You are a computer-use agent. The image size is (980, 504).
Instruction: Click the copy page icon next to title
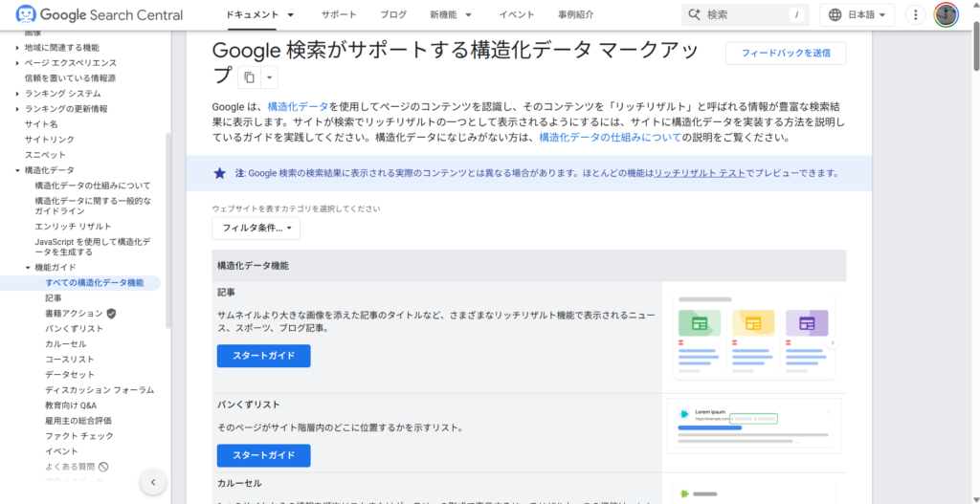pyautogui.click(x=250, y=77)
